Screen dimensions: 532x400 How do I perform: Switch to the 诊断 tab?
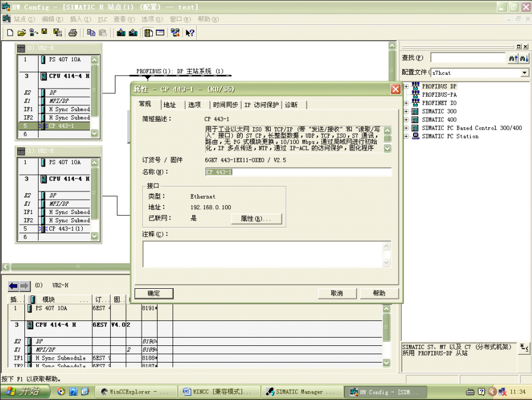[291, 105]
